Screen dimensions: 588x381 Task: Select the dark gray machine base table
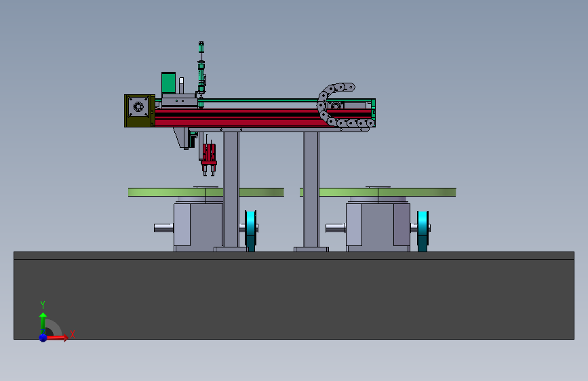coord(294,296)
